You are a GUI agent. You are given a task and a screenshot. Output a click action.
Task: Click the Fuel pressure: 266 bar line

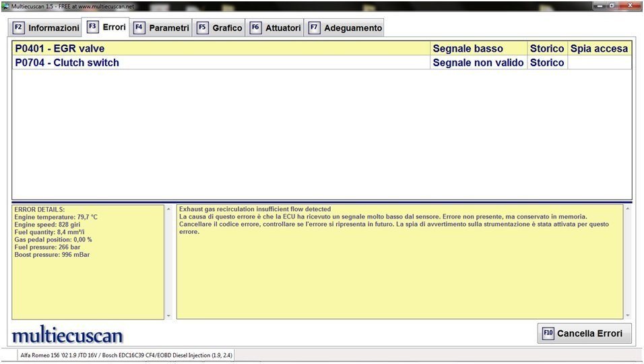47,247
